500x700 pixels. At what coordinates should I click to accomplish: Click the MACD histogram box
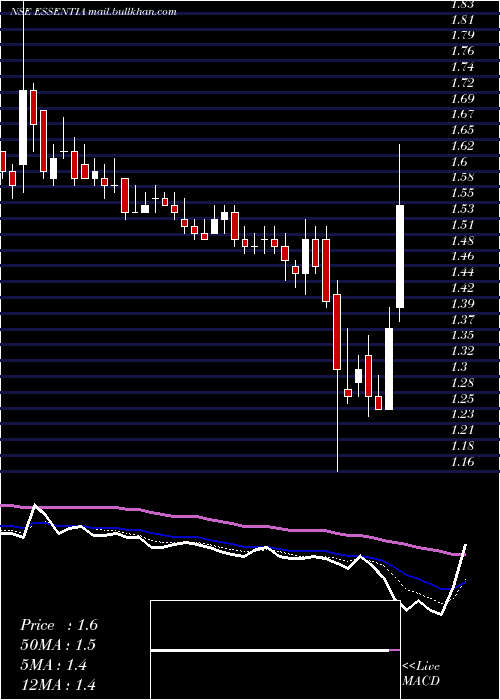coord(275,650)
